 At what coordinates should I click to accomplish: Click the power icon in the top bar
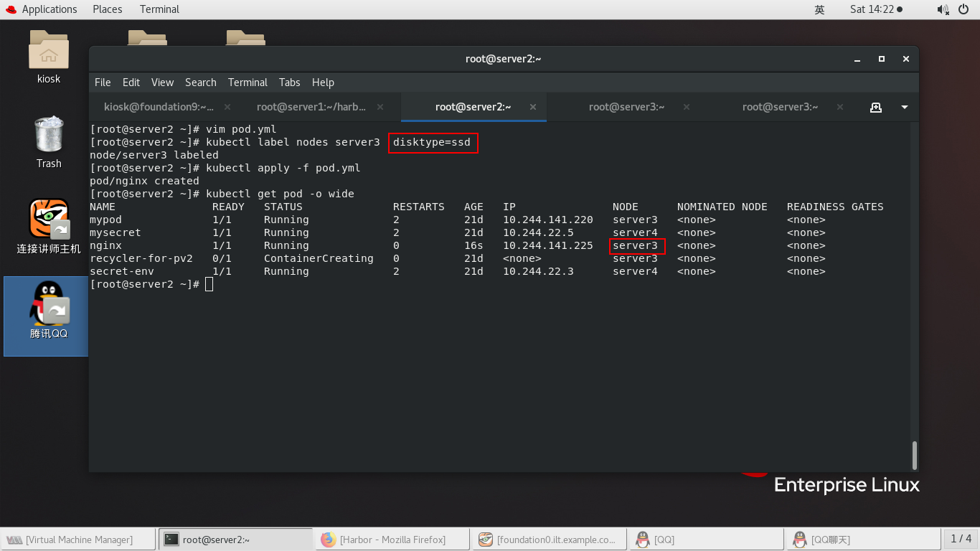(x=965, y=9)
